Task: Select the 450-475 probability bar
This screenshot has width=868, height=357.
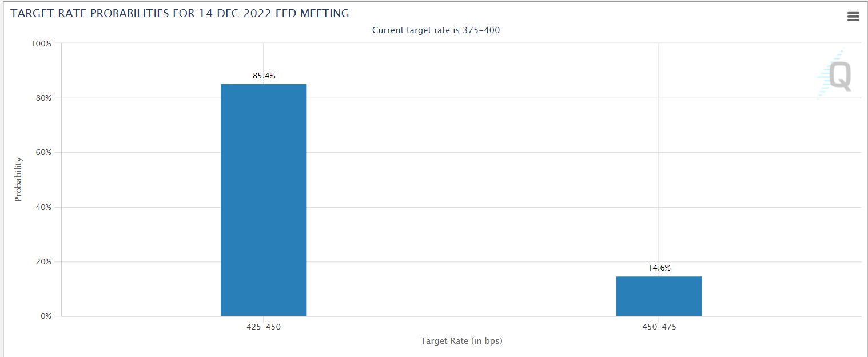Action: click(x=659, y=296)
